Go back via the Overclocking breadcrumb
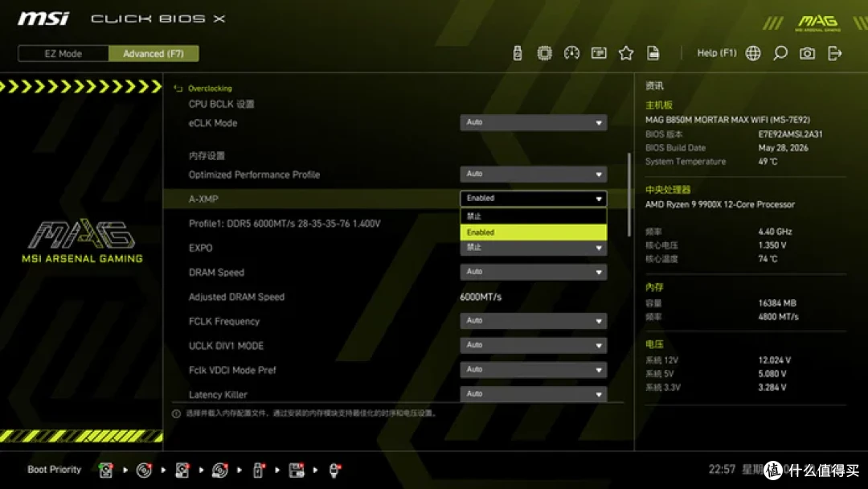 (x=210, y=88)
